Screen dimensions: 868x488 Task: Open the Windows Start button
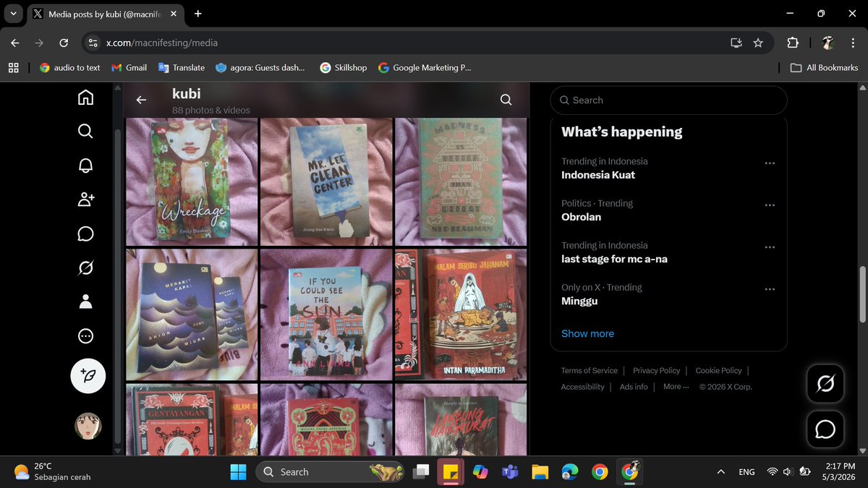click(x=238, y=472)
